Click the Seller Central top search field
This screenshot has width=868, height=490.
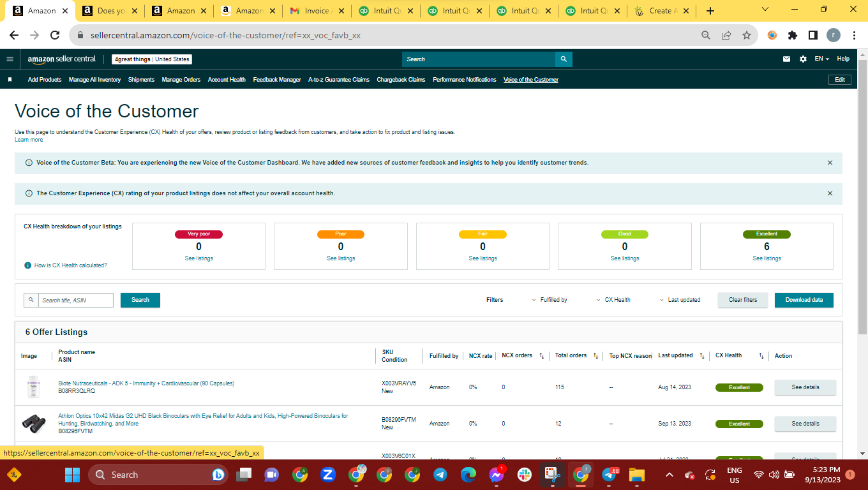[479, 59]
